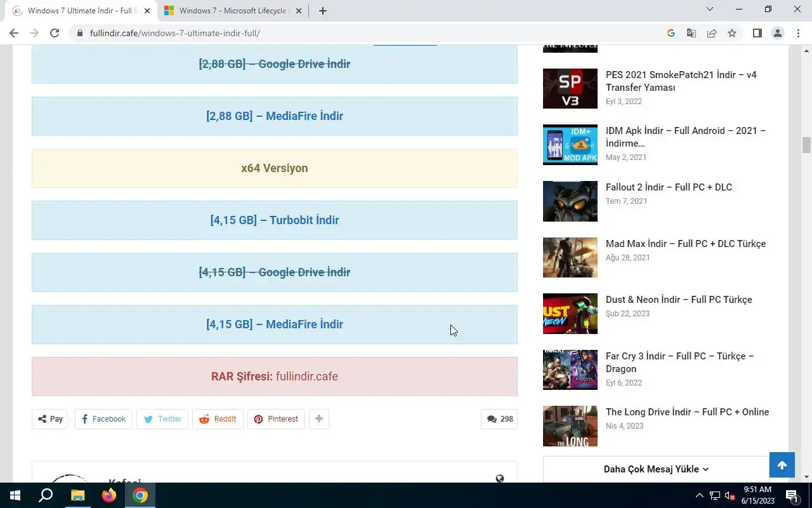Click the x64 Versiyon heading

[275, 168]
